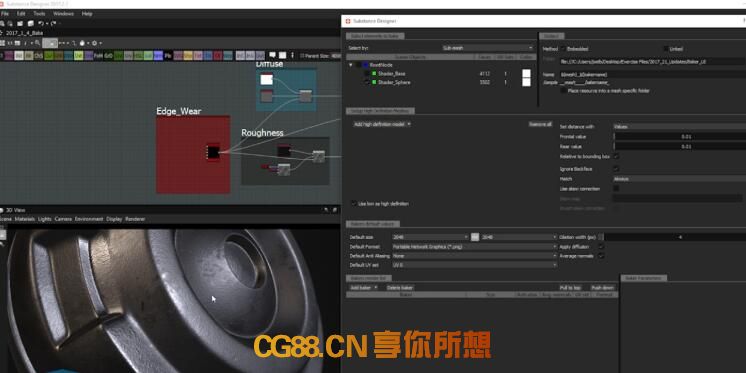Click the Remove all button
Screen dimensions: 746x373
[x=540, y=124]
